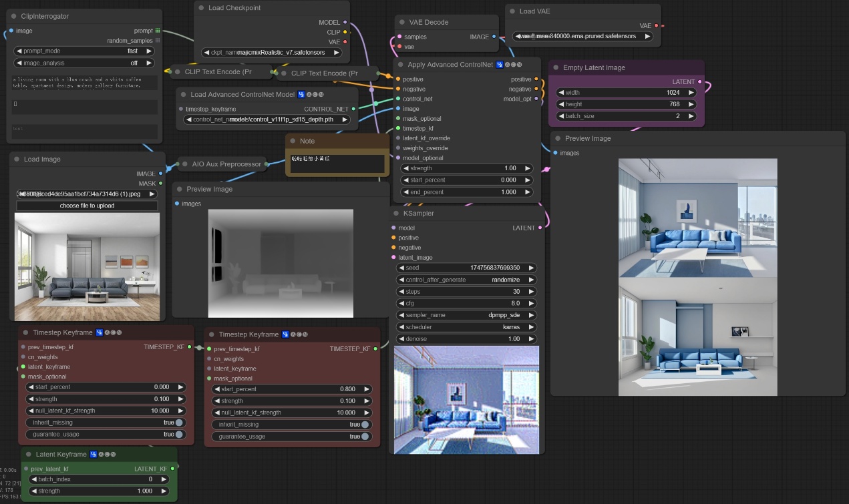Collapse the ClipInterrogator node via its title dot
This screenshot has width=849, height=504.
(15, 16)
